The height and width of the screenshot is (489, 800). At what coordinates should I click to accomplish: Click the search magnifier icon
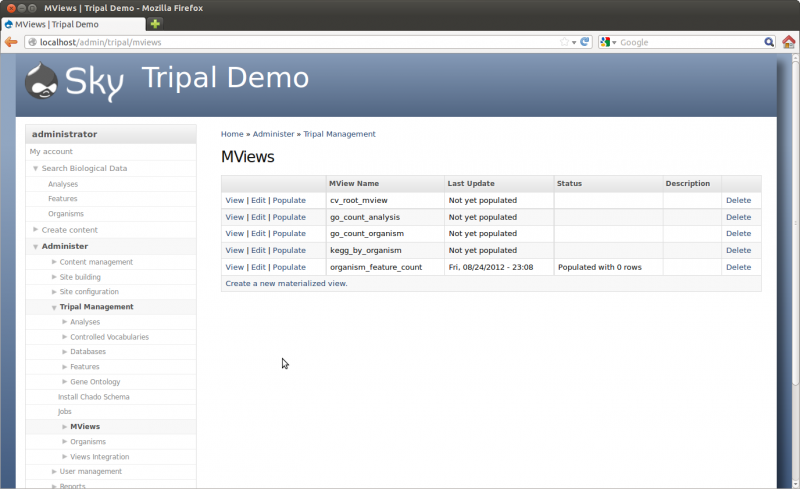tap(769, 42)
